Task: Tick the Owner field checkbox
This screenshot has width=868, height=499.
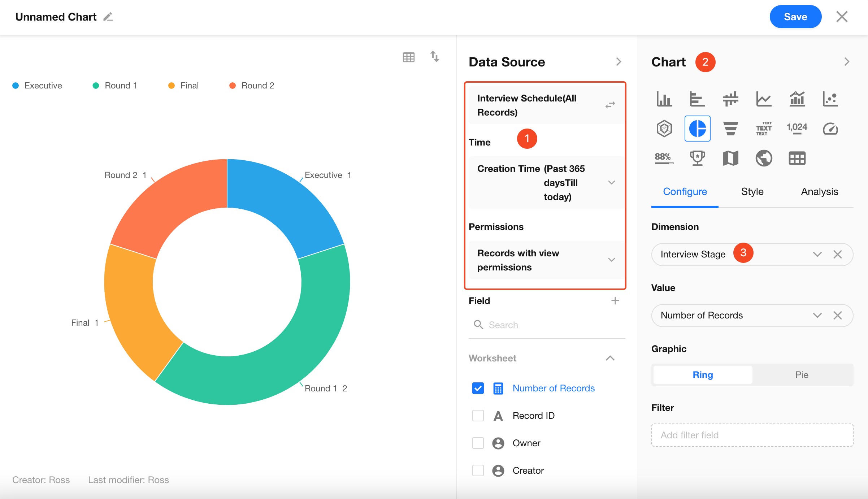Action: 478,443
